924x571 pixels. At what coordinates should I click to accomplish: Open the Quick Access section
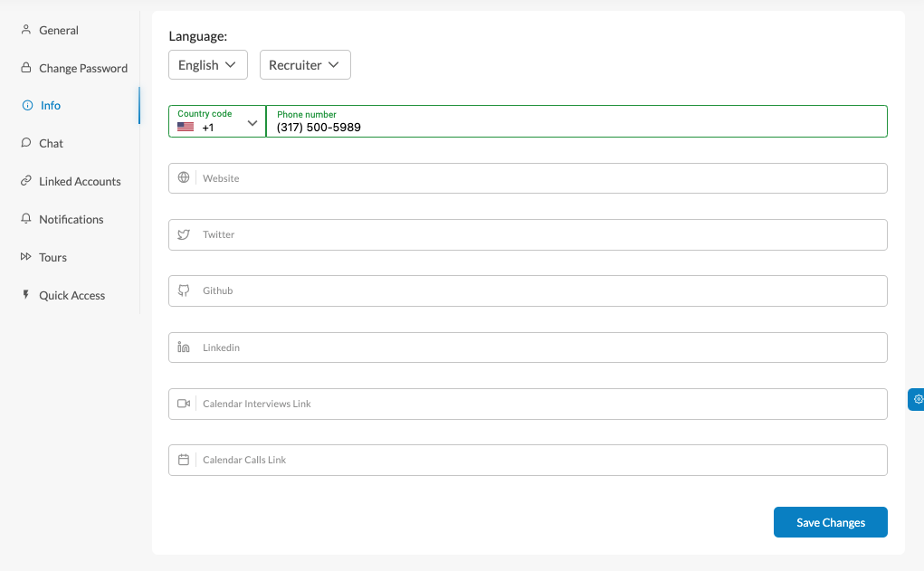pos(71,295)
